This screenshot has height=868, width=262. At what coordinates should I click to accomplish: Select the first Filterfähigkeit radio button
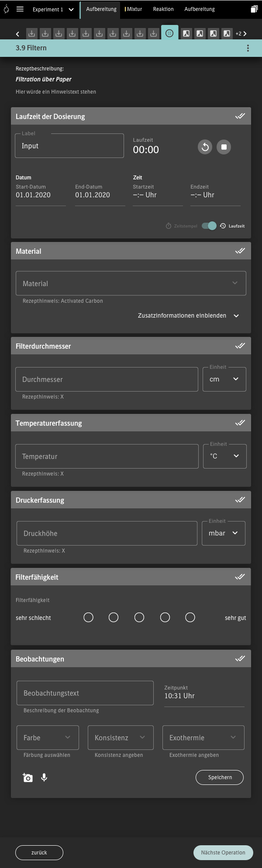pyautogui.click(x=88, y=617)
